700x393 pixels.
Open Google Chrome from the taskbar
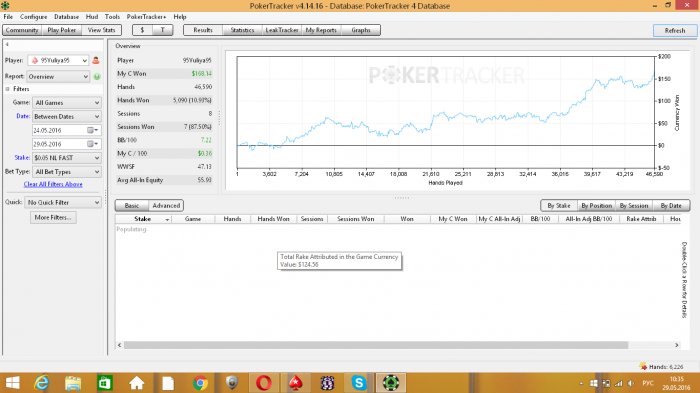[200, 383]
